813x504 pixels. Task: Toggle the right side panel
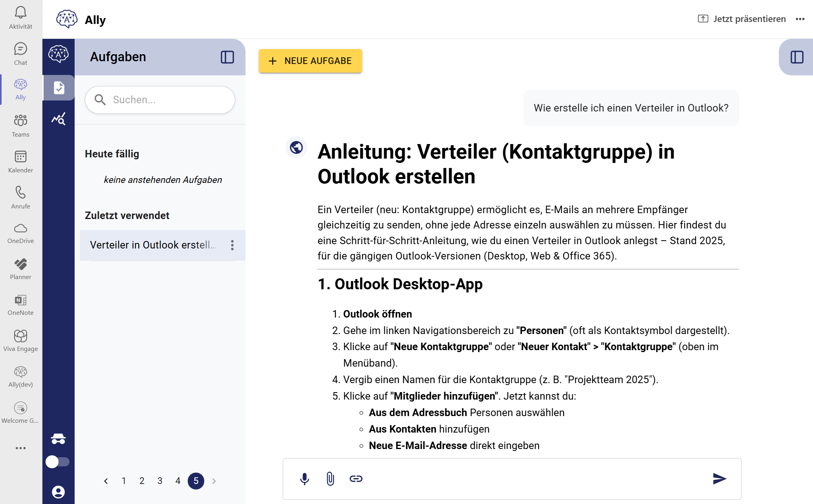click(797, 57)
